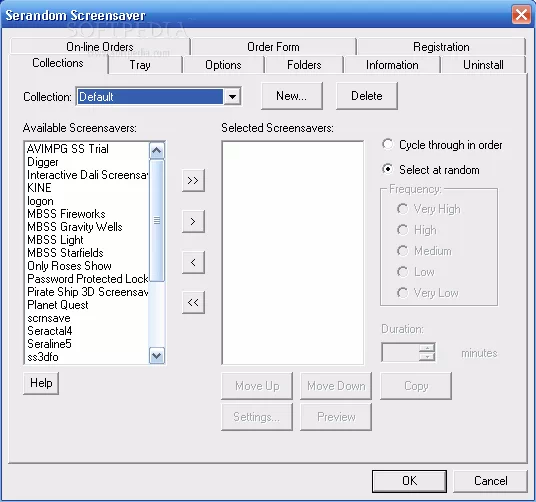The height and width of the screenshot is (502, 536).
Task: Open Help
Action: pyautogui.click(x=41, y=383)
